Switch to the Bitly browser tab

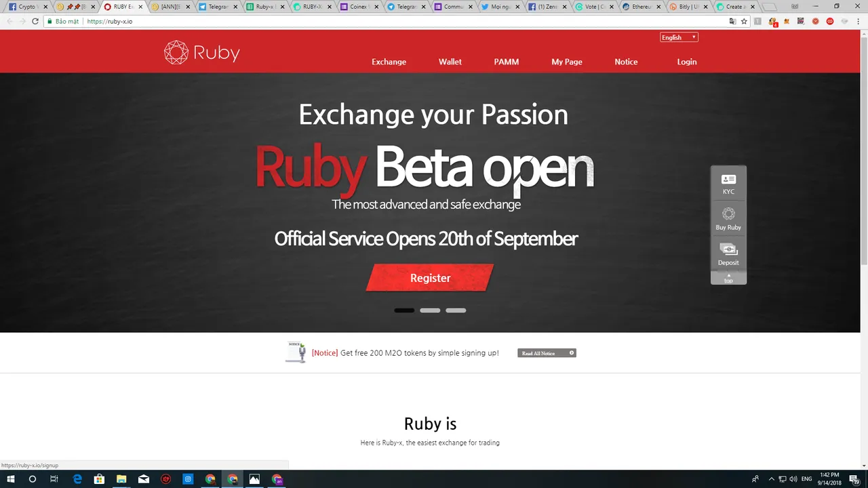(689, 7)
